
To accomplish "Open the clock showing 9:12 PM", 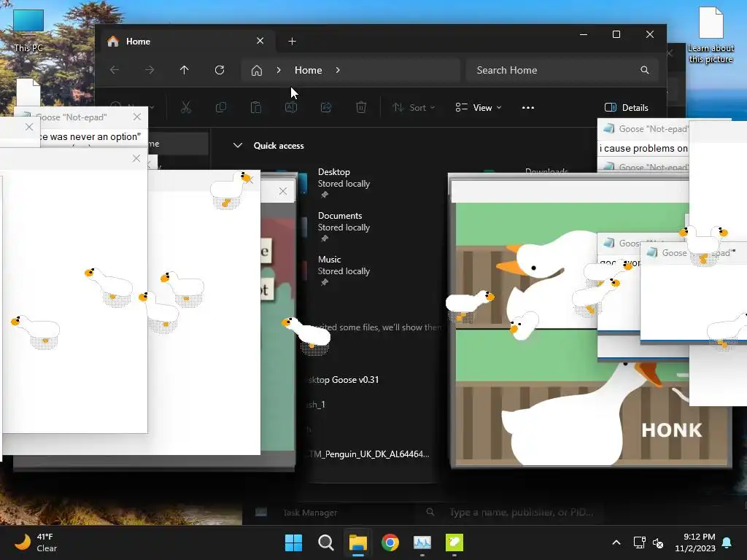I will (x=695, y=542).
